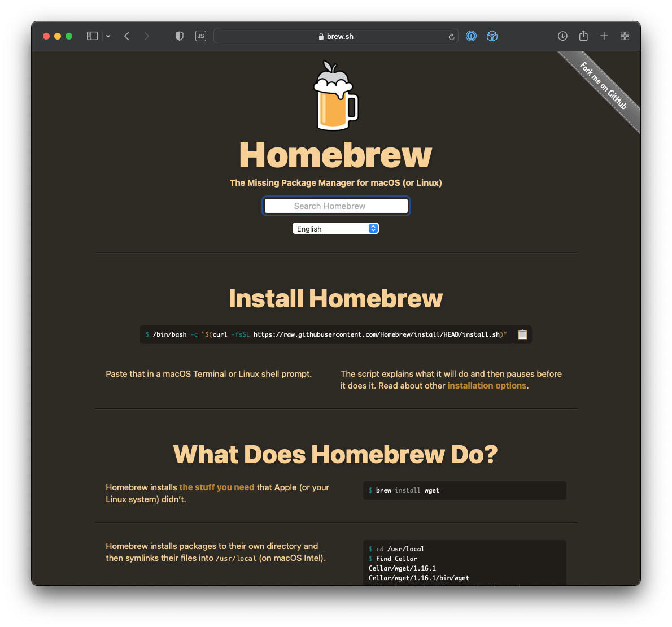
Task: Toggle the JS extension button
Action: pos(200,36)
